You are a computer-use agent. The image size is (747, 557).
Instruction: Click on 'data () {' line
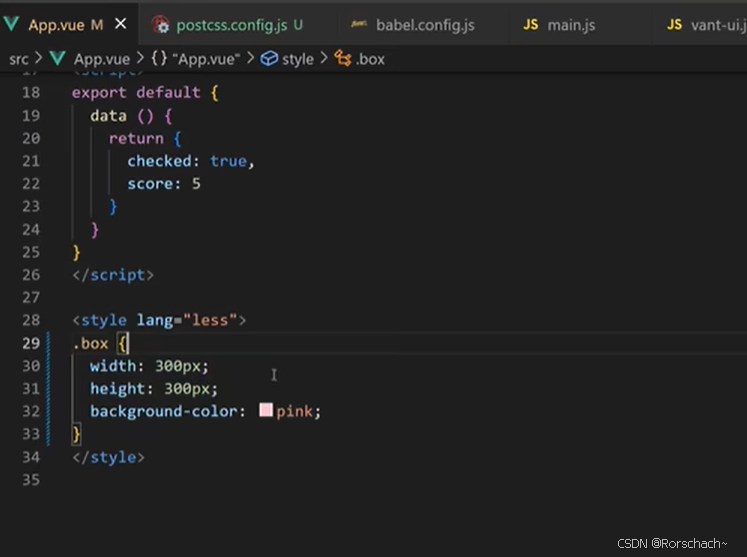(x=131, y=116)
